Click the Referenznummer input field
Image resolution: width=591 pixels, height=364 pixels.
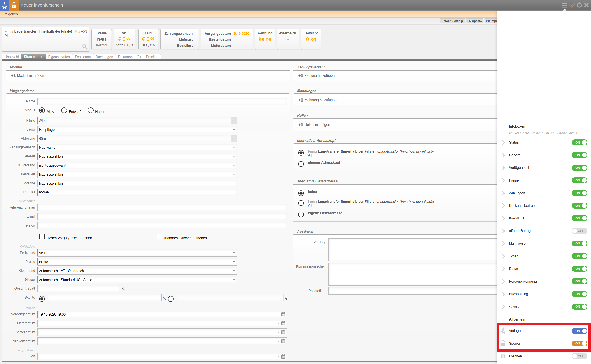click(x=162, y=207)
